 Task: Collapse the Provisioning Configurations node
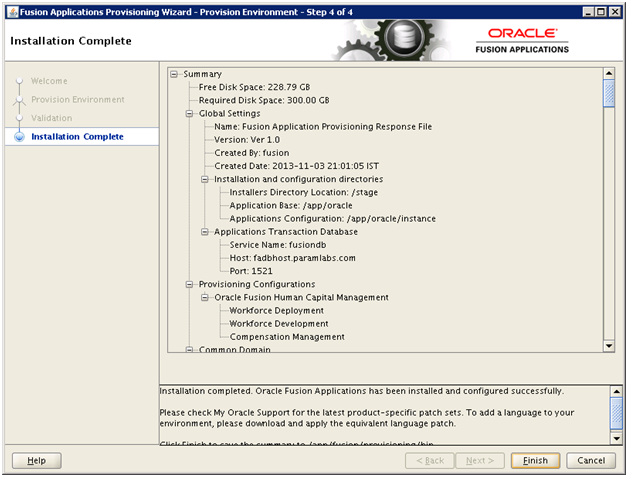point(189,284)
